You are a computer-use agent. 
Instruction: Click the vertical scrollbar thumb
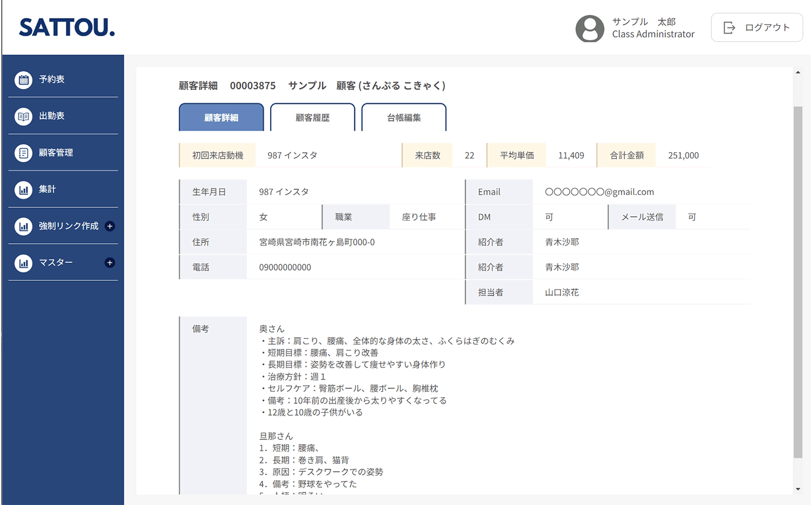coord(798,282)
